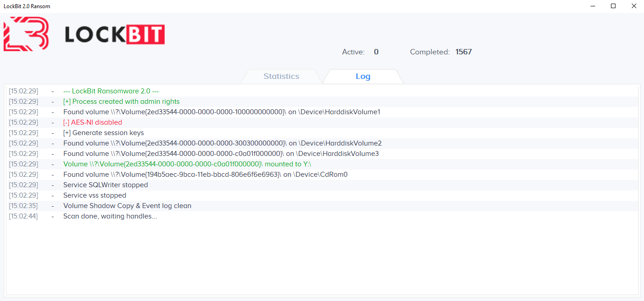Screen dimensions: 644x301
Task: Select 'Volume Shadow Copy & Event log clean' entry
Action: coord(322,206)
